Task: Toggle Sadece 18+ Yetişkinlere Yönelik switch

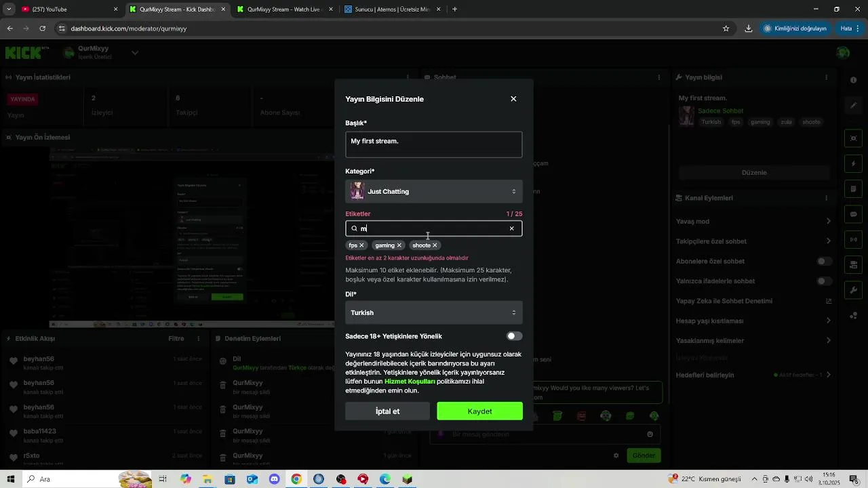Action: [x=514, y=336]
